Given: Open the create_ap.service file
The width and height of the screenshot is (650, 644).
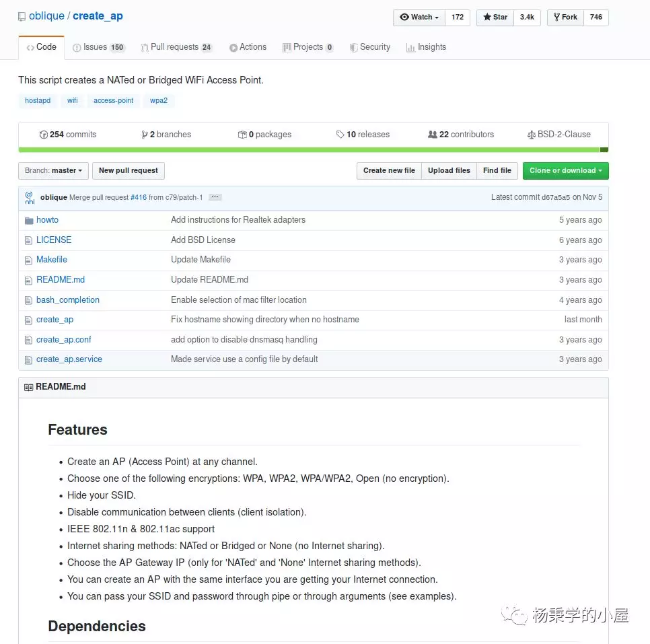Looking at the screenshot, I should [x=69, y=359].
